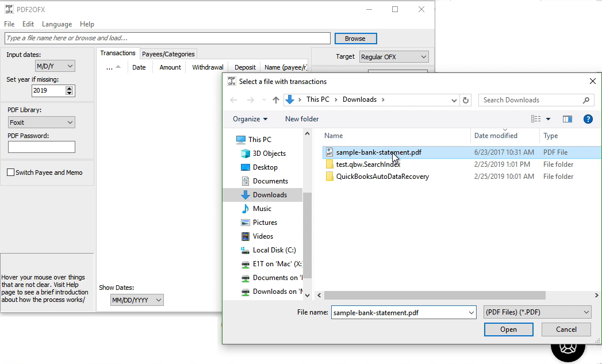Click the Amount column header in Transactions
Viewport: 602px width, 364px height.
pos(170,67)
